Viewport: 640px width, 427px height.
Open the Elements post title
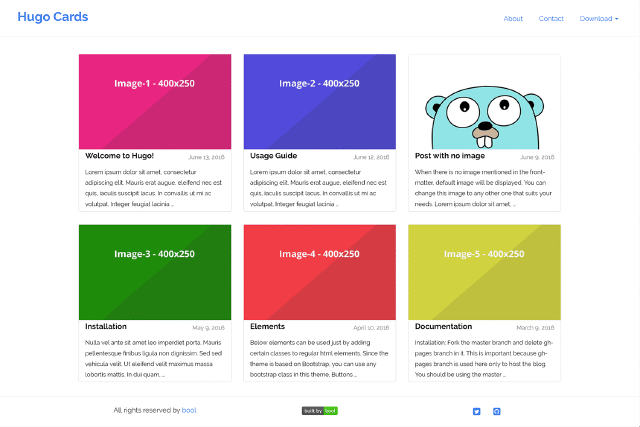tap(267, 326)
